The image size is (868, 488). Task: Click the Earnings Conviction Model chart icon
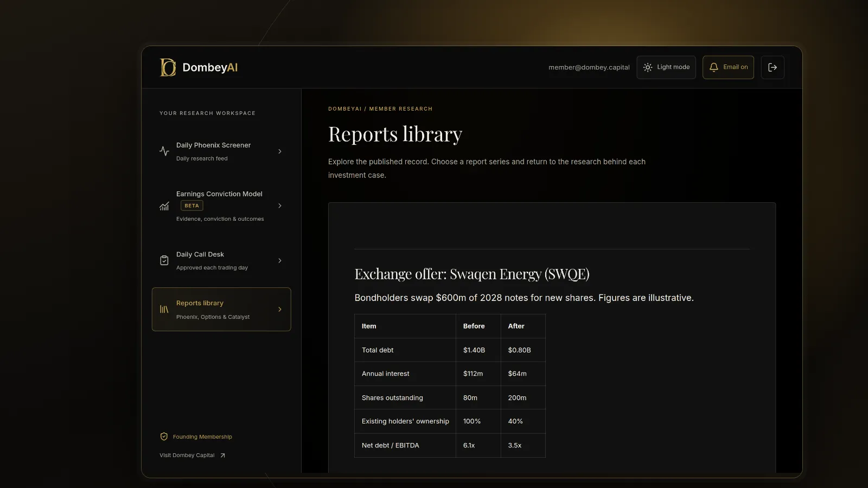click(164, 206)
